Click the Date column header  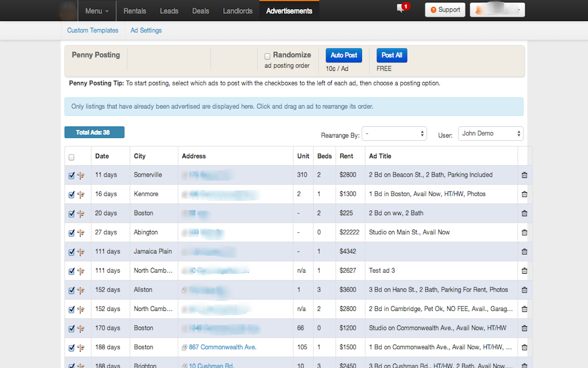102,156
